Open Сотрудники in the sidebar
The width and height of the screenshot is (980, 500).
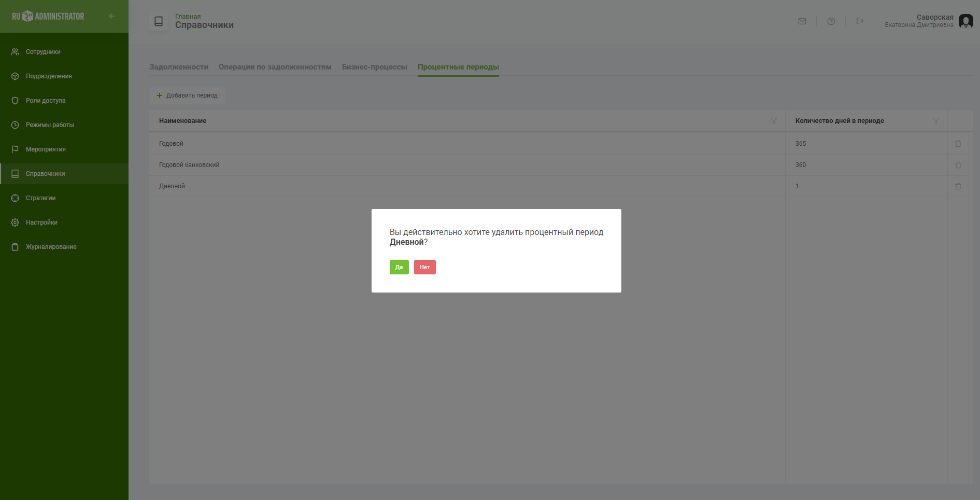pyautogui.click(x=43, y=52)
